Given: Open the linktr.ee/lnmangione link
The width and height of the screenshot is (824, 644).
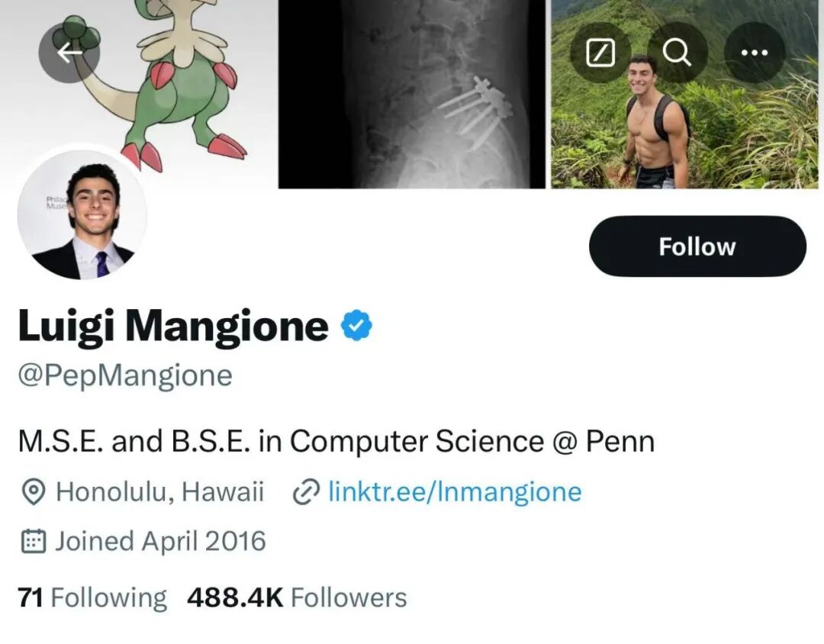Looking at the screenshot, I should (455, 492).
